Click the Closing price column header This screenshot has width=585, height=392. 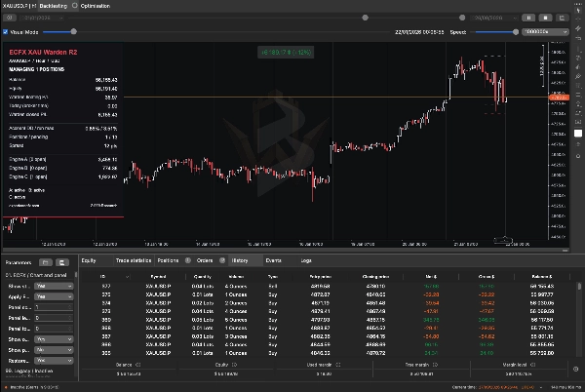point(375,277)
